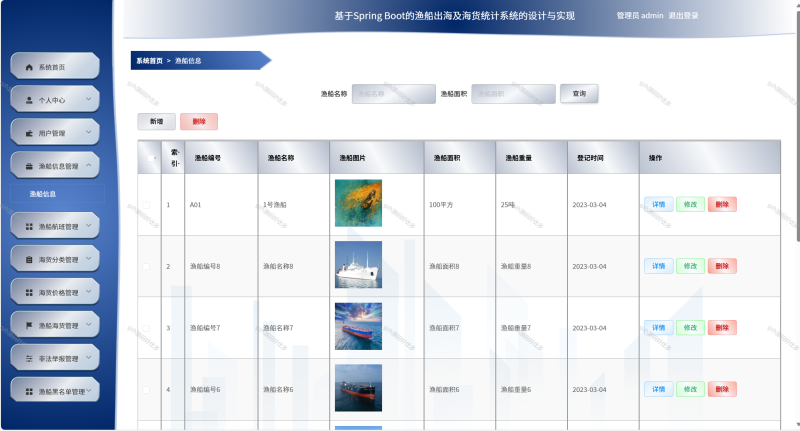800x431 pixels.
Task: Click the flag icon for 渔船海货管理
Action: point(29,325)
